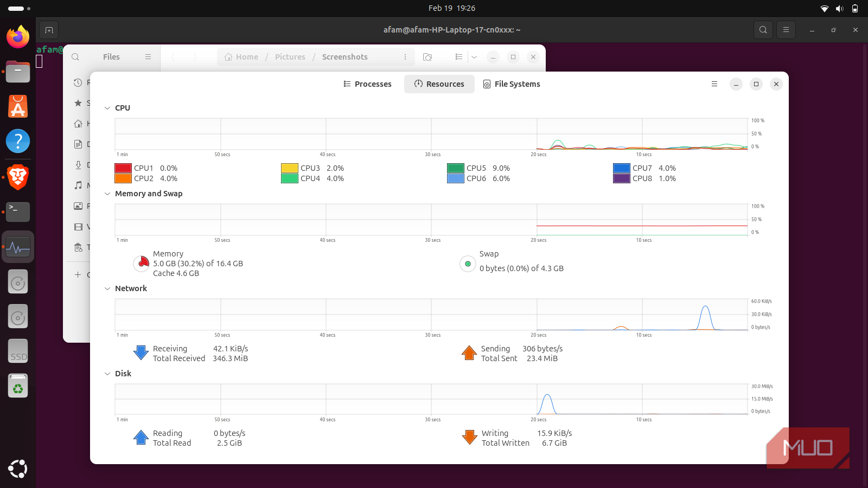Open the System Monitor hamburger menu

point(714,84)
